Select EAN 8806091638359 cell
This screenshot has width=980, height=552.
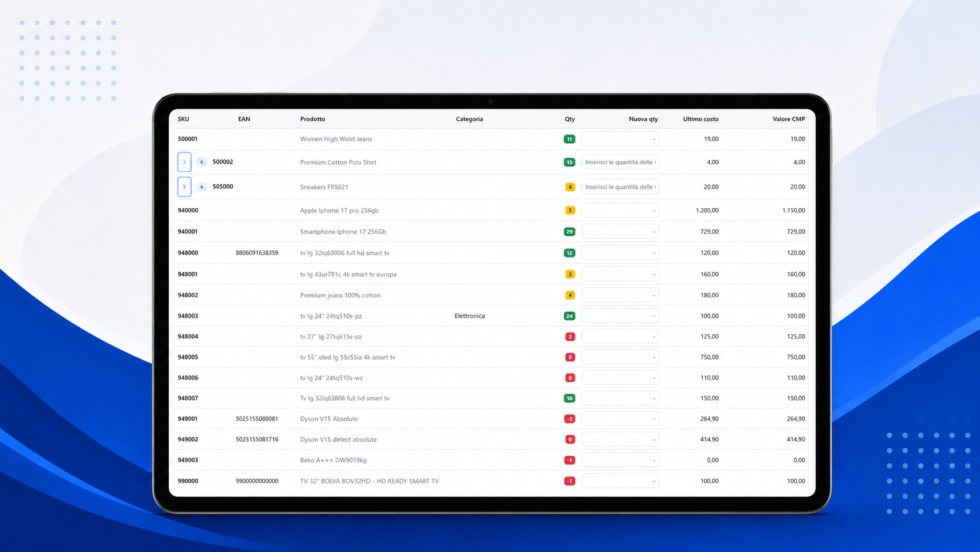(x=257, y=253)
